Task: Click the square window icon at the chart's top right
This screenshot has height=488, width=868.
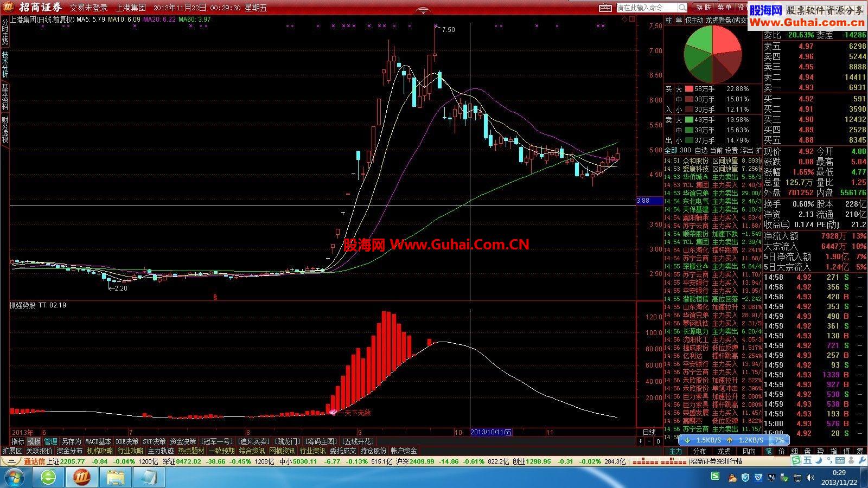Action: click(631, 20)
